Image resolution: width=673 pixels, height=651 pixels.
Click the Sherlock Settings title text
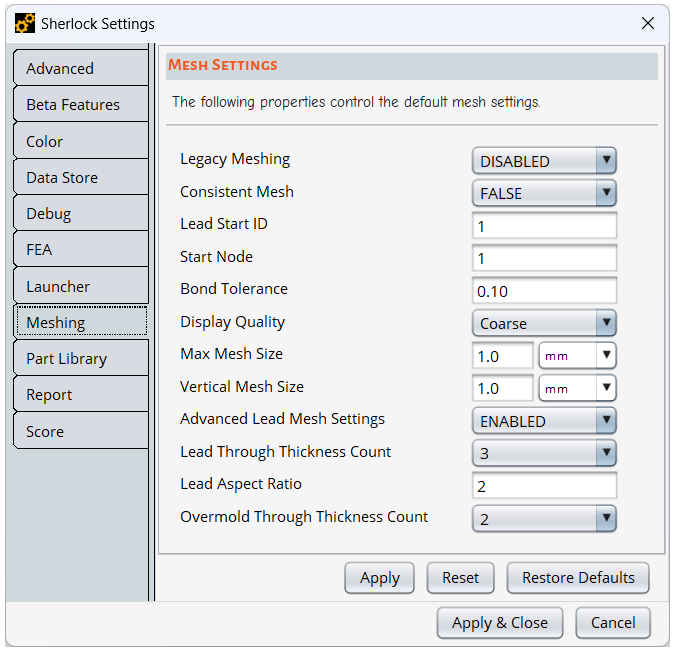pos(98,24)
